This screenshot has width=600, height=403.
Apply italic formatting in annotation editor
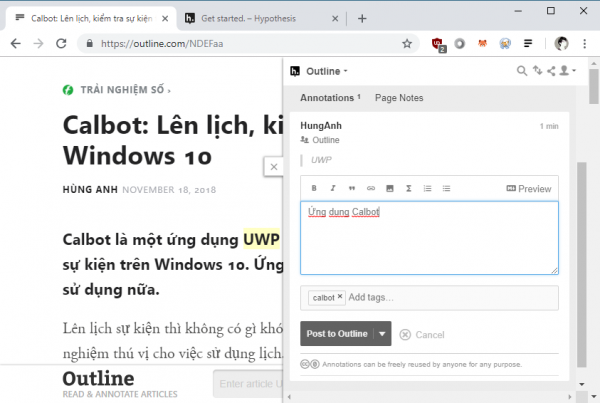pos(333,188)
